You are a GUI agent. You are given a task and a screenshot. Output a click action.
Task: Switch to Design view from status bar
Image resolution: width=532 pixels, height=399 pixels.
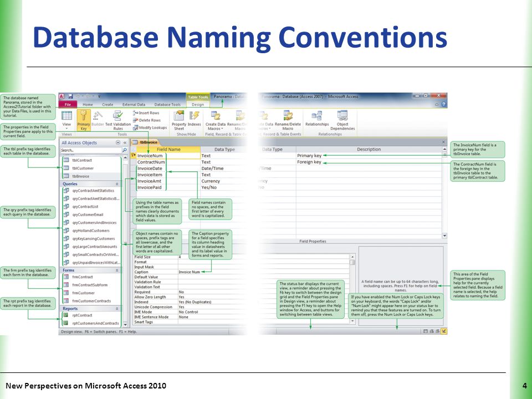[443, 331]
